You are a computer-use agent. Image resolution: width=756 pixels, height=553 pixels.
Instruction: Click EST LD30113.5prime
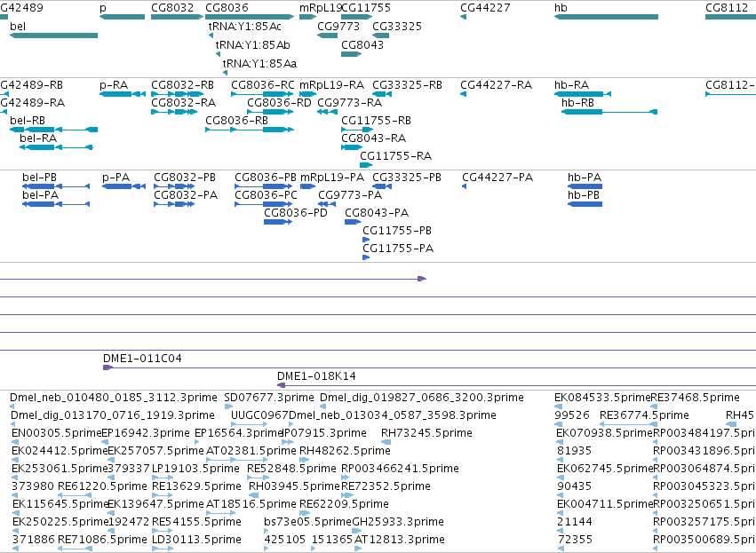click(x=196, y=540)
